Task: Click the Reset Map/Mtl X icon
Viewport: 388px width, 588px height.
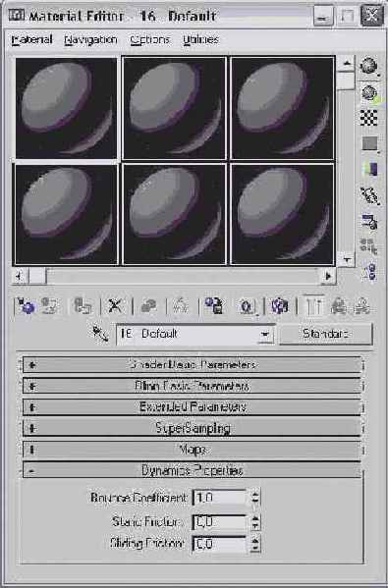Action: tap(115, 306)
